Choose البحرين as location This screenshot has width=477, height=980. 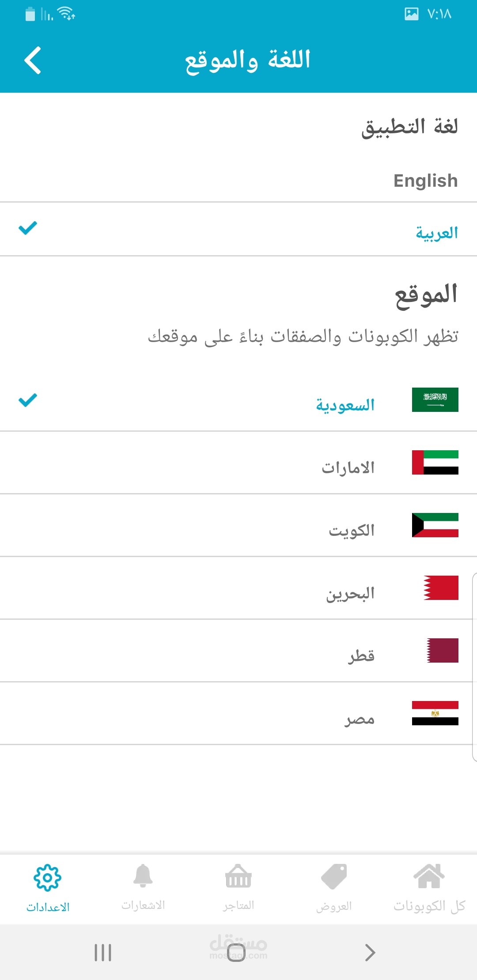(350, 593)
